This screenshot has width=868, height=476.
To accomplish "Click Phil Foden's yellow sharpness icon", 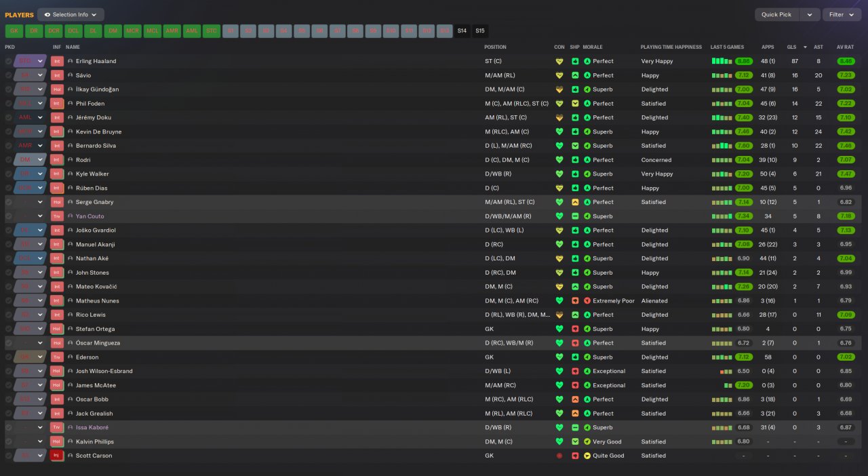I will tap(575, 104).
